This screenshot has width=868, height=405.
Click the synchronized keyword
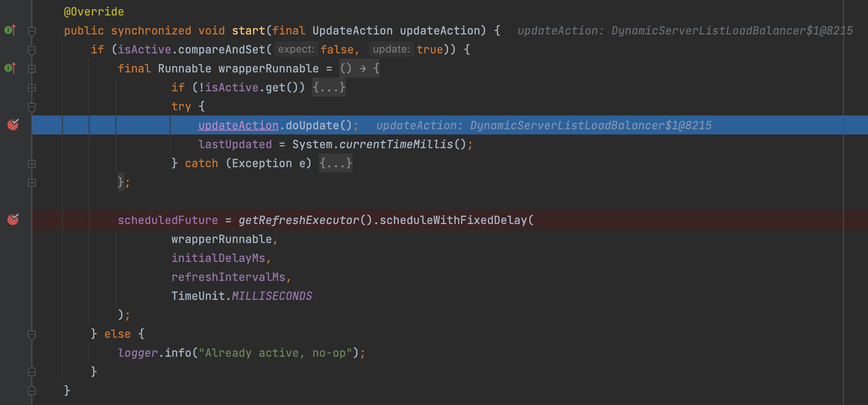(x=151, y=31)
